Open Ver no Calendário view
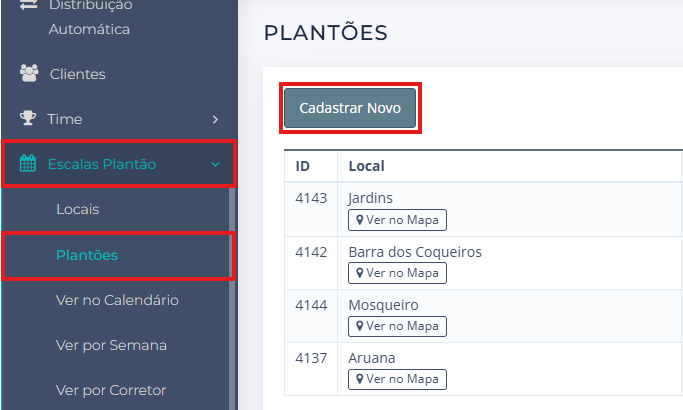Image resolution: width=683 pixels, height=410 pixels. tap(117, 300)
